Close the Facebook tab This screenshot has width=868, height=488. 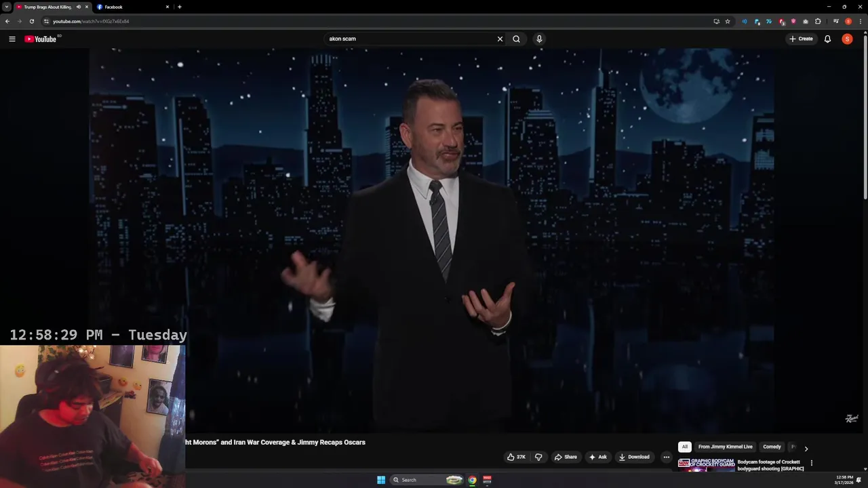coord(167,7)
